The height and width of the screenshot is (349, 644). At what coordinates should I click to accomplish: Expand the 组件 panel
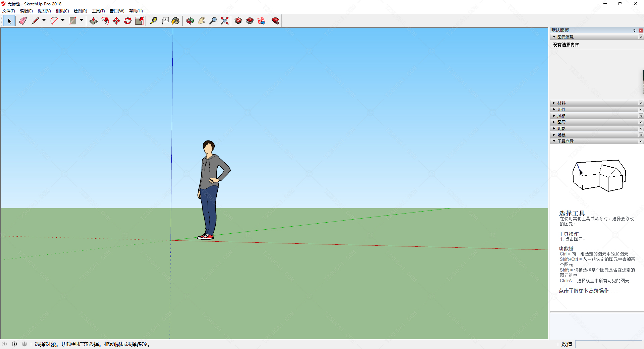point(554,109)
